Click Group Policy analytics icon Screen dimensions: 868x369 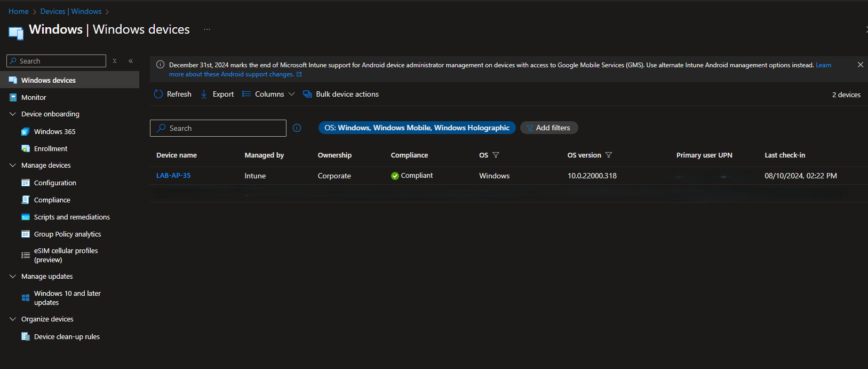coord(25,234)
